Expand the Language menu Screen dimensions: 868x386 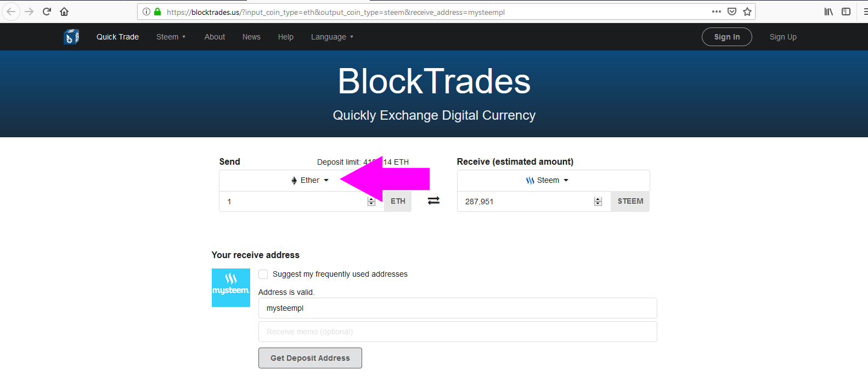[x=332, y=37]
